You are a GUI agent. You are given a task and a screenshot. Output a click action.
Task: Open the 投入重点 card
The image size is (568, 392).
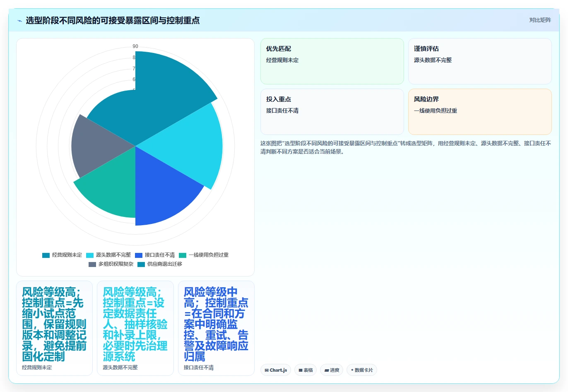(332, 112)
